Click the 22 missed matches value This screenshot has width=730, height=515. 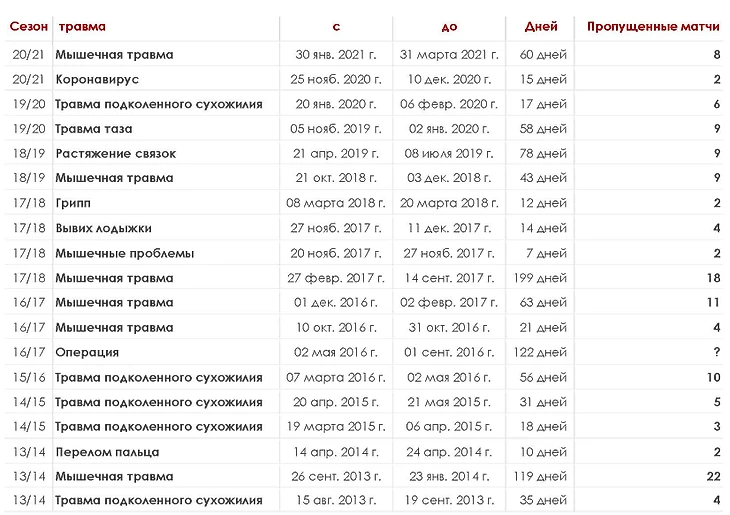[713, 476]
